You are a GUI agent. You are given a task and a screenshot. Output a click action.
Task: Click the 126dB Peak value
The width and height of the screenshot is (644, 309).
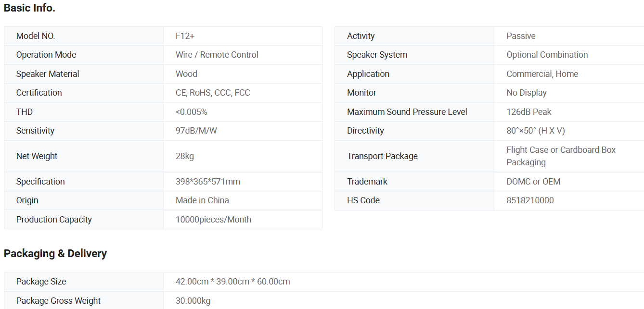pyautogui.click(x=529, y=112)
